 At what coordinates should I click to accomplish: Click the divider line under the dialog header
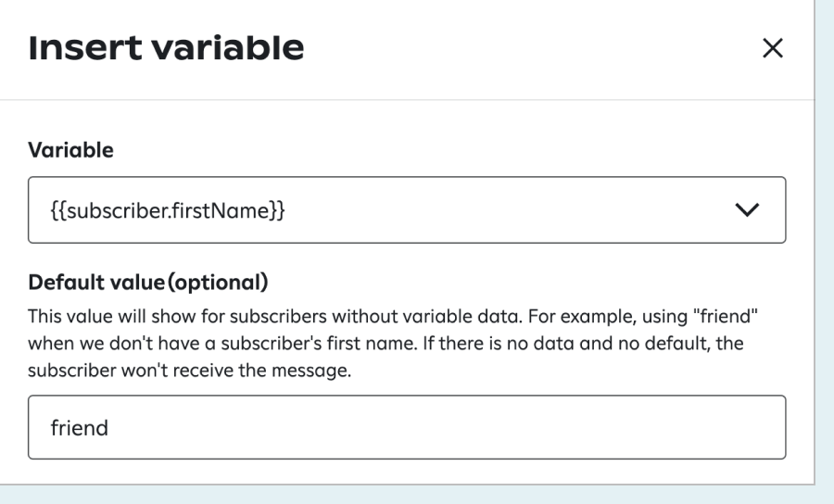pyautogui.click(x=406, y=99)
